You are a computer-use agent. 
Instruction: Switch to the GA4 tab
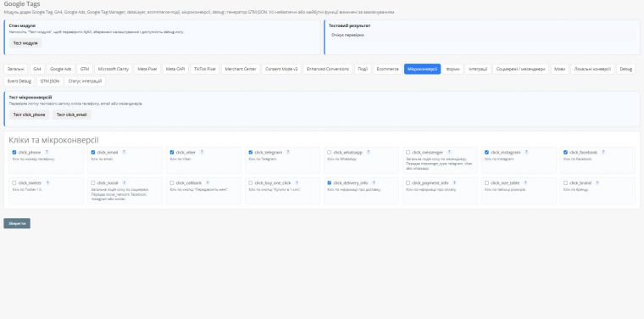37,69
